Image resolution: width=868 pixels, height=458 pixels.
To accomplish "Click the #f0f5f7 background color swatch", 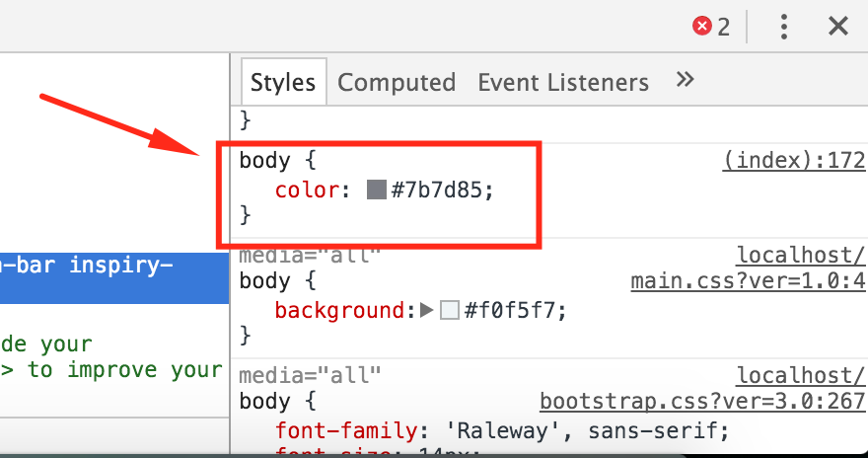I will coord(450,310).
